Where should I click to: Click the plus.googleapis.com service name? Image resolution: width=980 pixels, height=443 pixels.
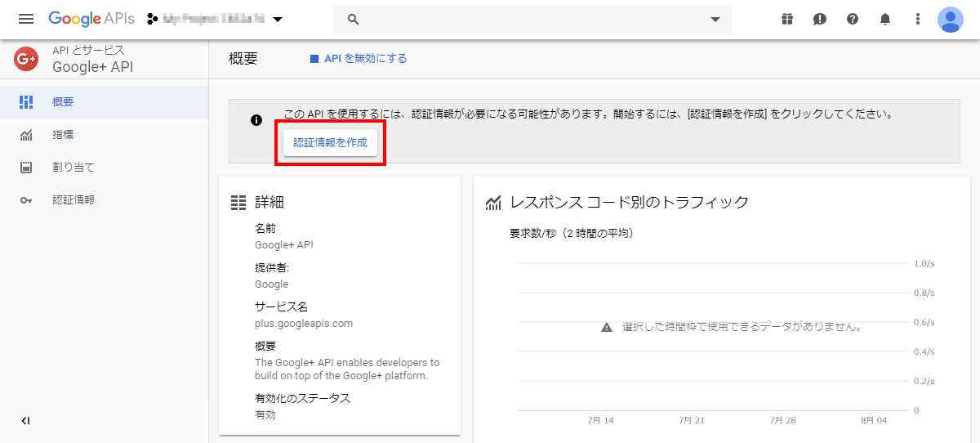[x=304, y=324]
